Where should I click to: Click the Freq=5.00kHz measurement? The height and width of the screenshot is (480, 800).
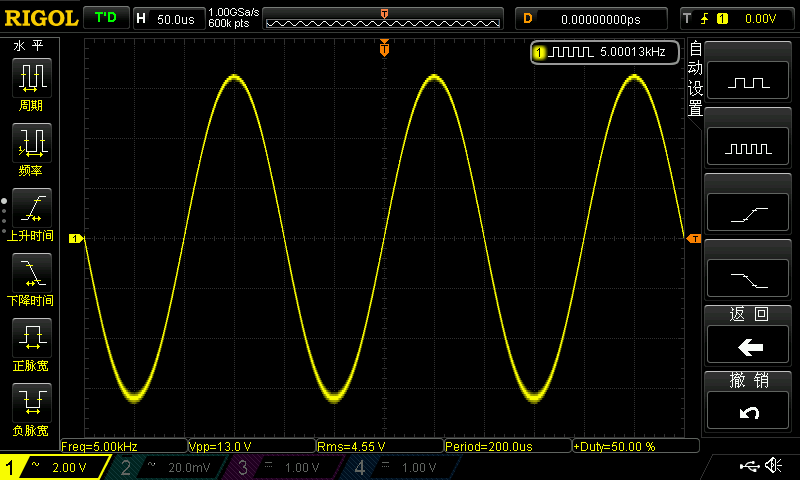(x=124, y=446)
